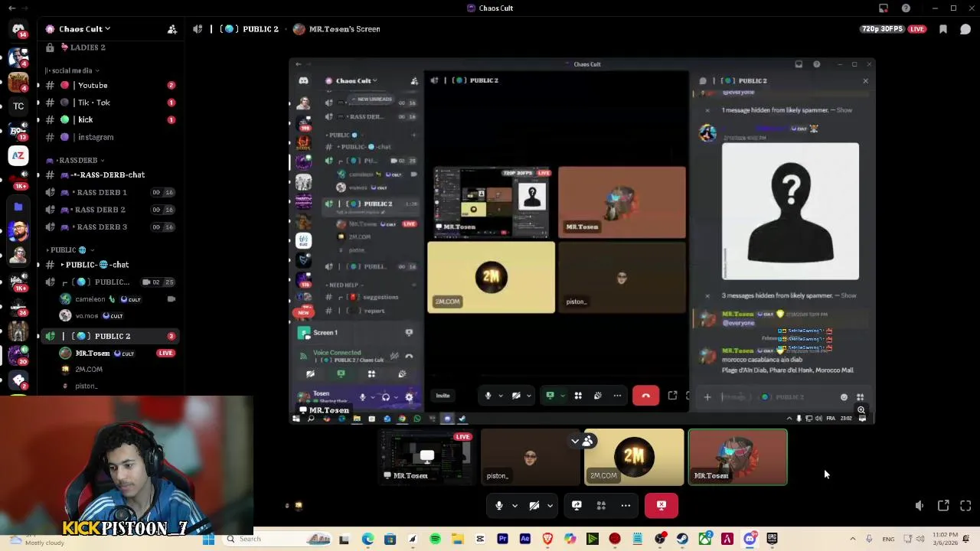Enter full screen mode
This screenshot has height=551, width=980.
click(x=965, y=506)
